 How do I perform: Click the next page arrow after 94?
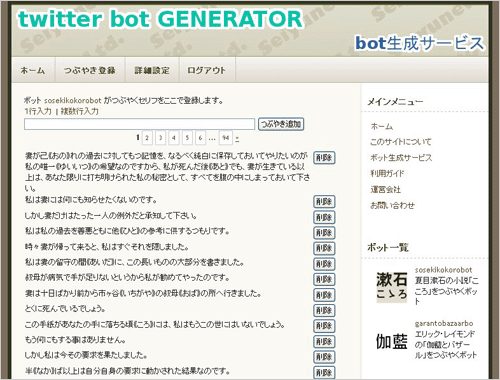[237, 138]
